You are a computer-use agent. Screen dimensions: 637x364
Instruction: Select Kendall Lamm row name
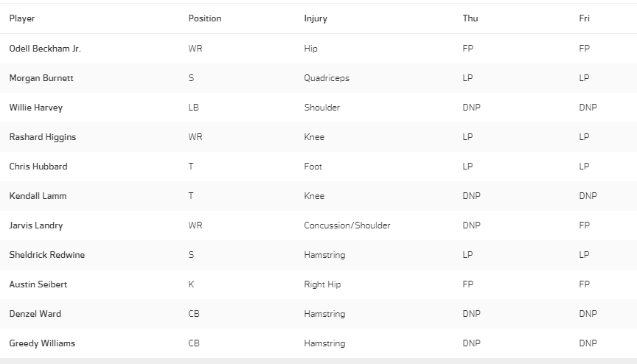[38, 196]
